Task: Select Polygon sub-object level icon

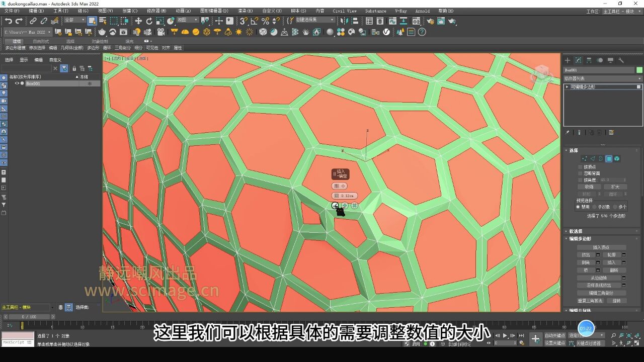Action: point(609,158)
